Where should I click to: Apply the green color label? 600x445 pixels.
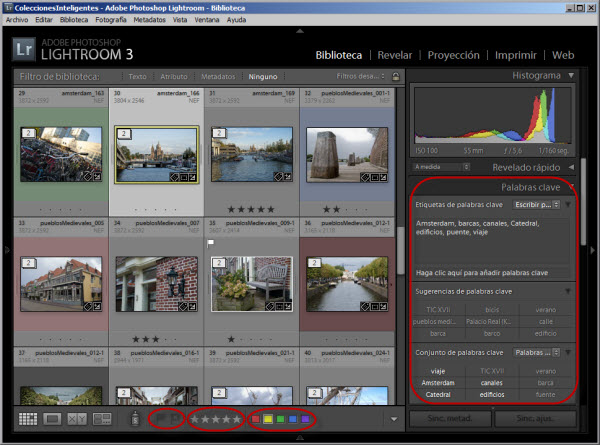coord(280,419)
